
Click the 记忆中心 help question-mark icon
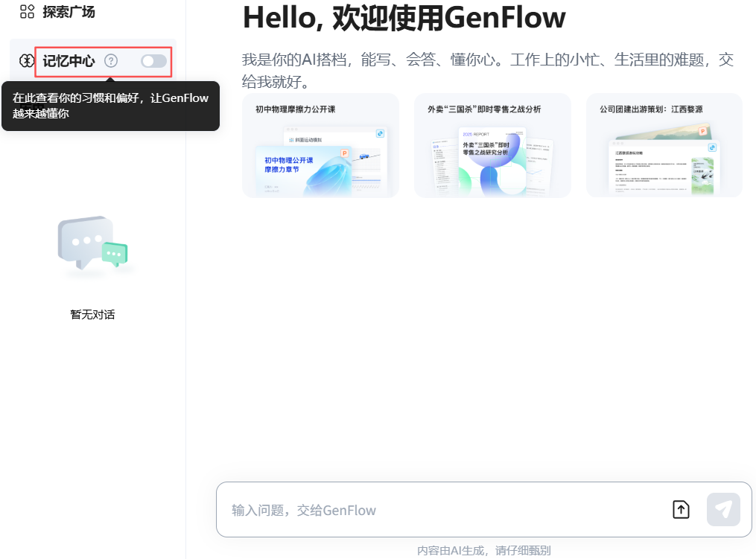(111, 61)
